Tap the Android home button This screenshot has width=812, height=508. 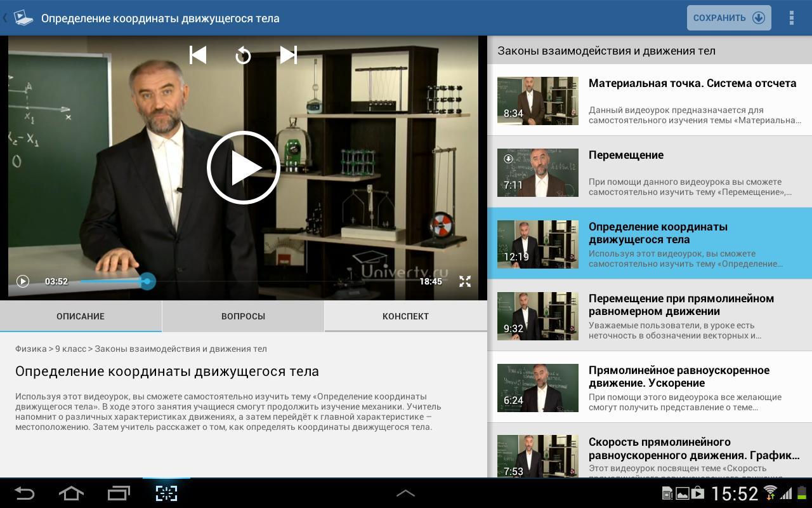(x=71, y=493)
